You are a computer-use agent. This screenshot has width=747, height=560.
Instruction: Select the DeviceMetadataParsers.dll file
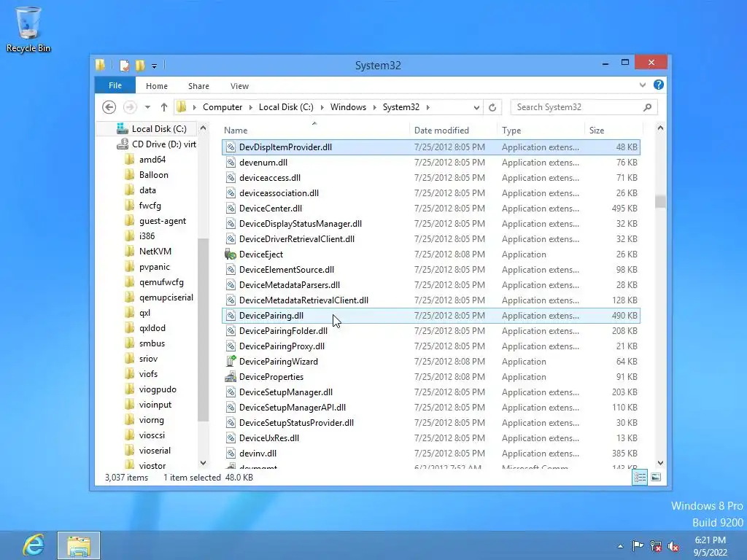tap(430, 285)
